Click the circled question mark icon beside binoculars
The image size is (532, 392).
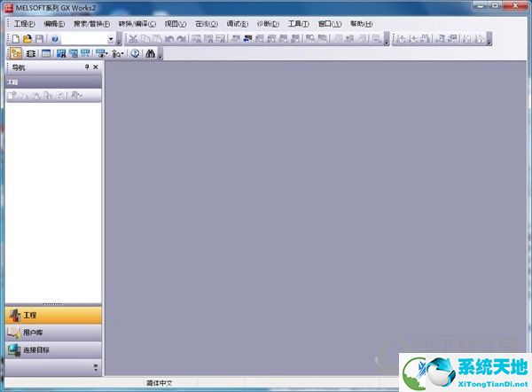pyautogui.click(x=135, y=53)
